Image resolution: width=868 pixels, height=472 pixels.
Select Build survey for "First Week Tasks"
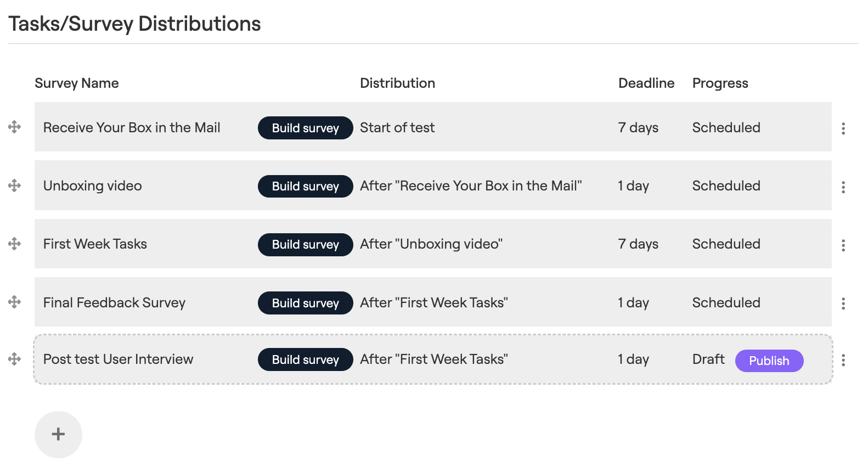click(x=305, y=244)
